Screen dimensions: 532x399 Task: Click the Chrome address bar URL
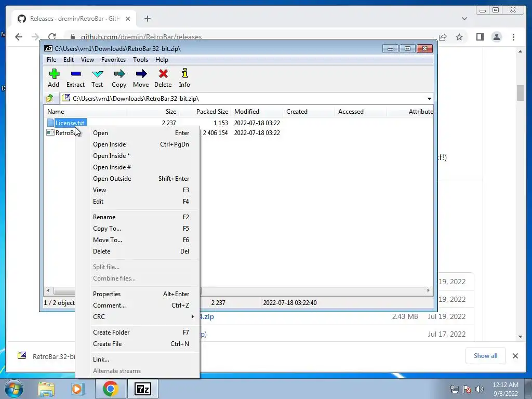pos(141,37)
